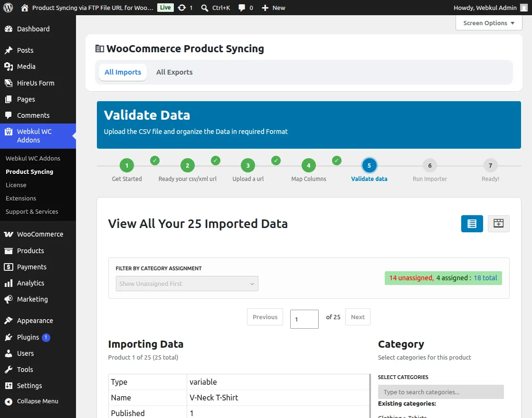Screen dimensions: 532x418
Task: Switch to grid table view layout
Action: pos(498,224)
